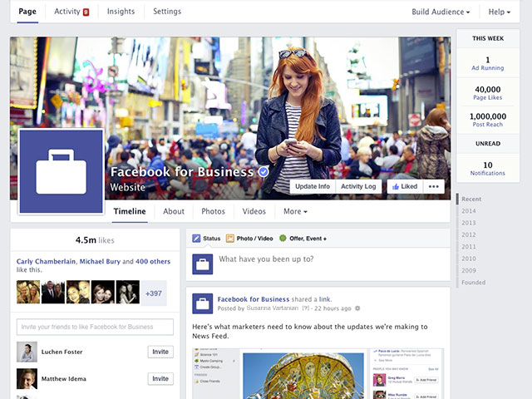Image resolution: width=532 pixels, height=399 pixels.
Task: Open Facebook for Business post author link
Action: [254, 299]
